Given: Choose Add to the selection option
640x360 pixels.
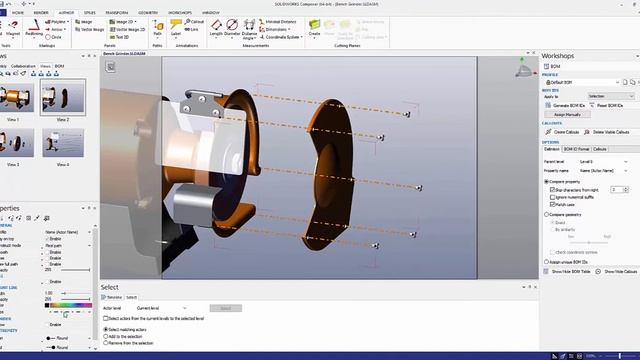Looking at the screenshot, I should coord(106,336).
